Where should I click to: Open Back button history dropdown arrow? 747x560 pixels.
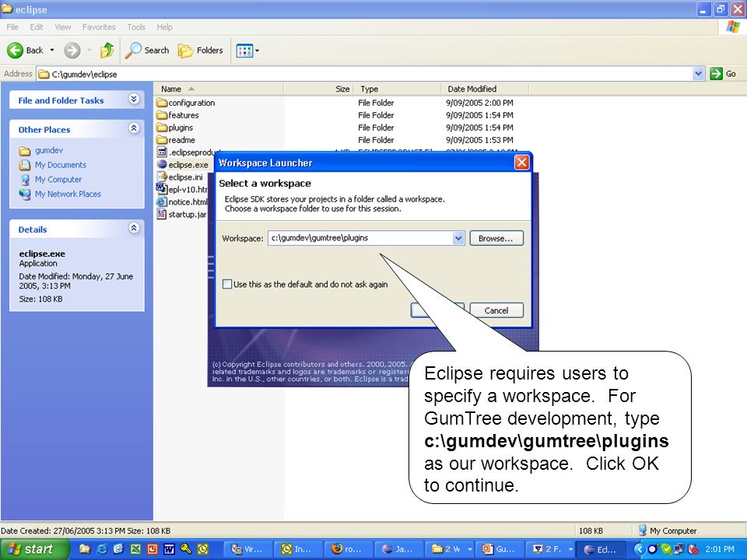click(52, 50)
